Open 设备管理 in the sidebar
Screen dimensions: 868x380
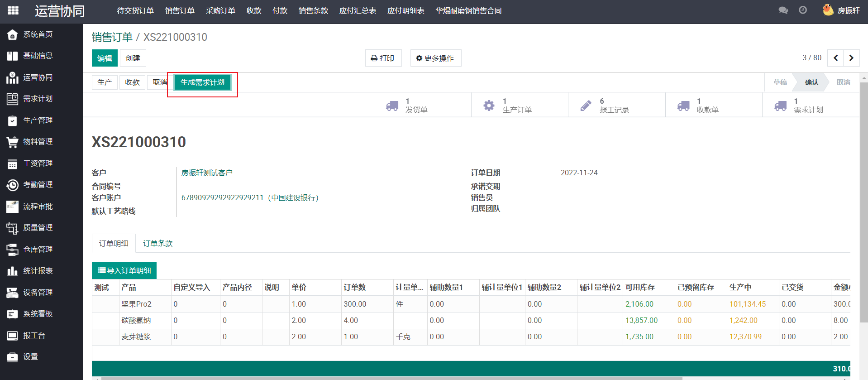coord(38,293)
